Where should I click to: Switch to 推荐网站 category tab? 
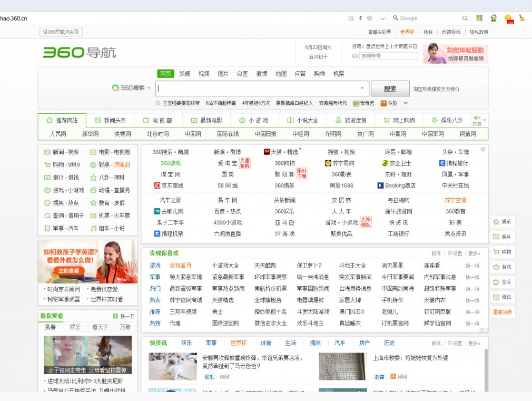tap(62, 120)
